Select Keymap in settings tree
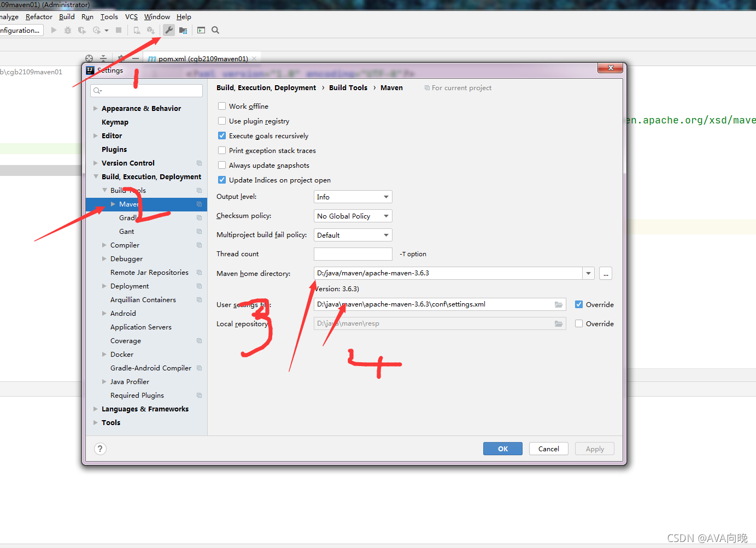This screenshot has width=756, height=548. tap(115, 122)
